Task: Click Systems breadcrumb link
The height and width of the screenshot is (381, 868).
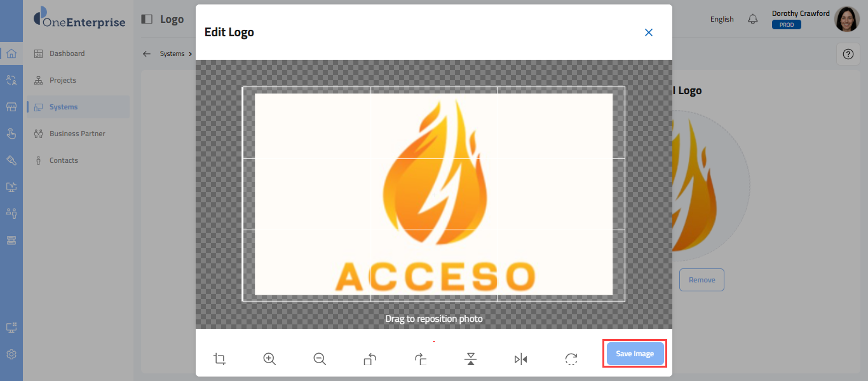Action: 172,54
